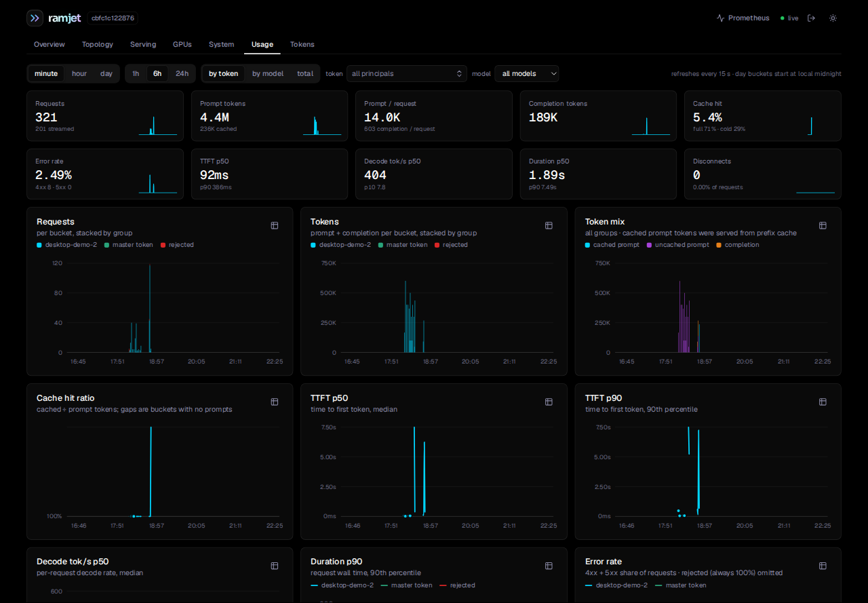This screenshot has height=603, width=868.
Task: Click the Prometheus pulse icon
Action: coord(720,18)
